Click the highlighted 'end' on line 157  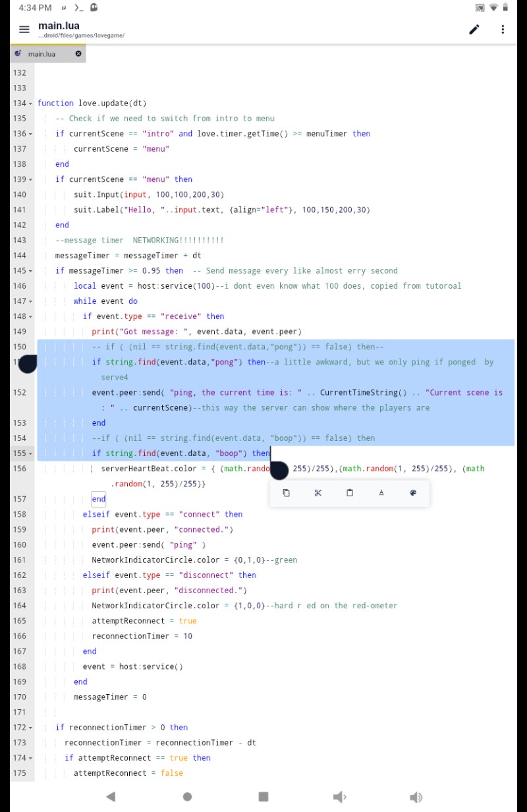coord(99,499)
